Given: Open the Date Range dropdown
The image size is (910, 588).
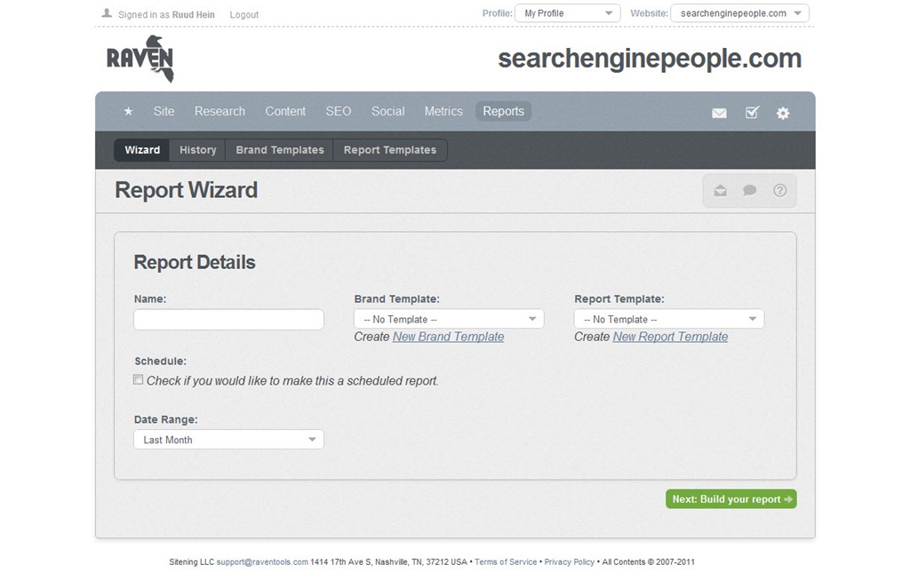Looking at the screenshot, I should (x=228, y=440).
